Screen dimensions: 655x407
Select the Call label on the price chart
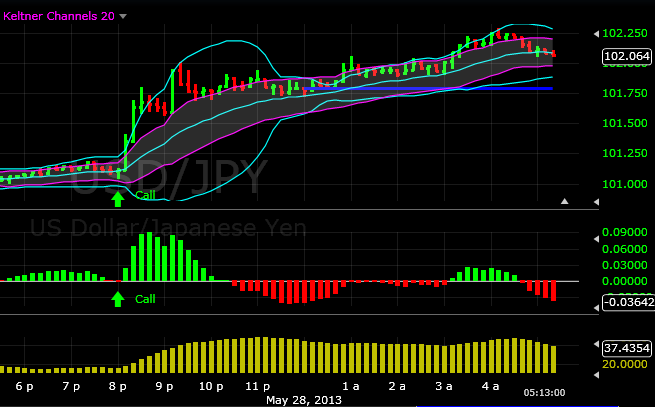pos(145,195)
